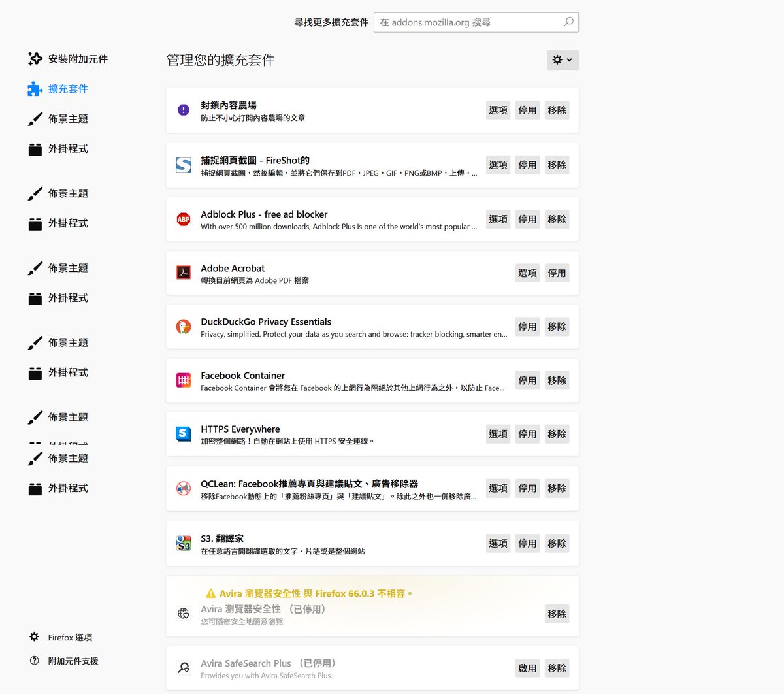Click the Firefox 選項 gear icon

click(35, 637)
